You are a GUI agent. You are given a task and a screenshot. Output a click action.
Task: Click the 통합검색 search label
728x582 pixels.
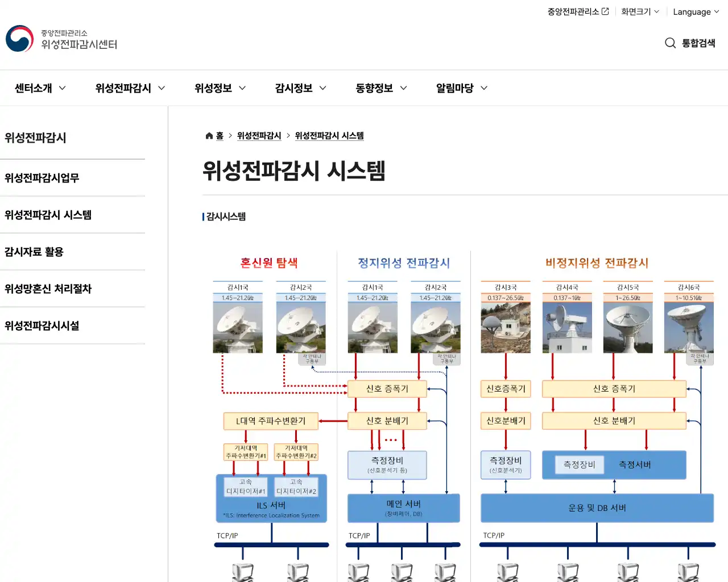pyautogui.click(x=699, y=43)
